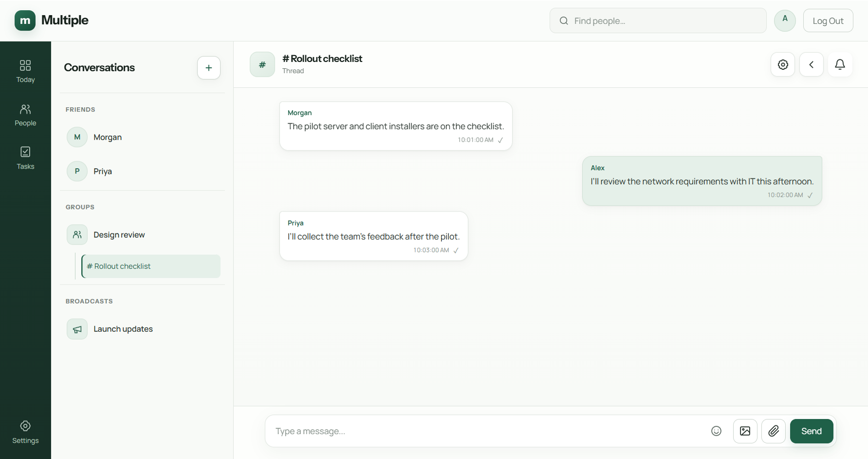The height and width of the screenshot is (459, 868).
Task: Focus the Find people search field
Action: [658, 20]
